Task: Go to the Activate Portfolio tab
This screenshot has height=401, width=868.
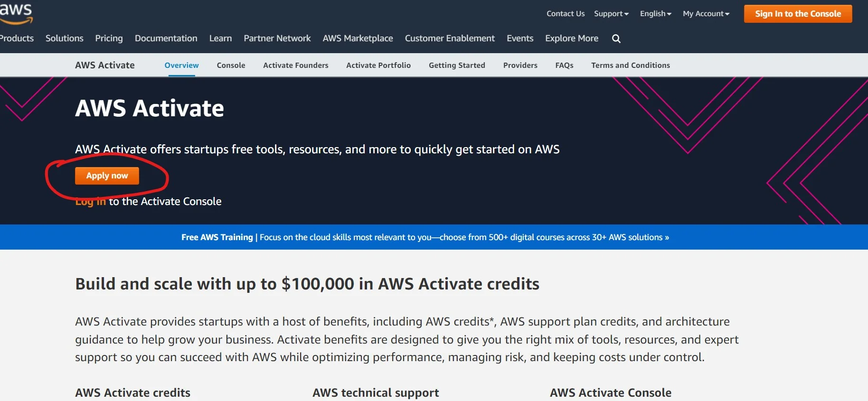Action: click(378, 65)
